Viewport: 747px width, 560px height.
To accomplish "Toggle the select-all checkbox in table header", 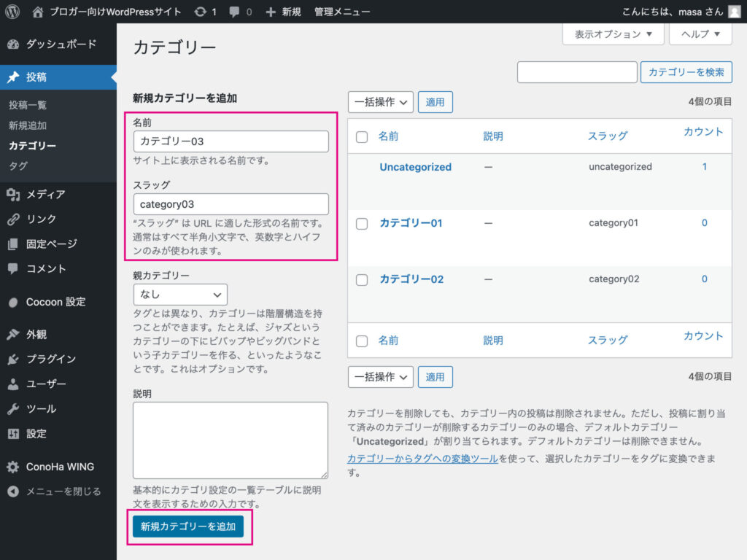I will [x=362, y=137].
